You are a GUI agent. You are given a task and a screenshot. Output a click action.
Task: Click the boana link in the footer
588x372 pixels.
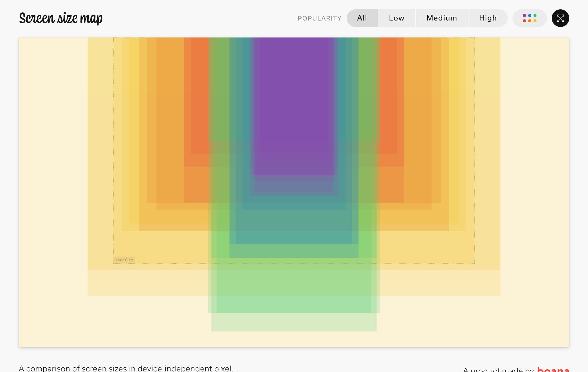click(x=553, y=369)
